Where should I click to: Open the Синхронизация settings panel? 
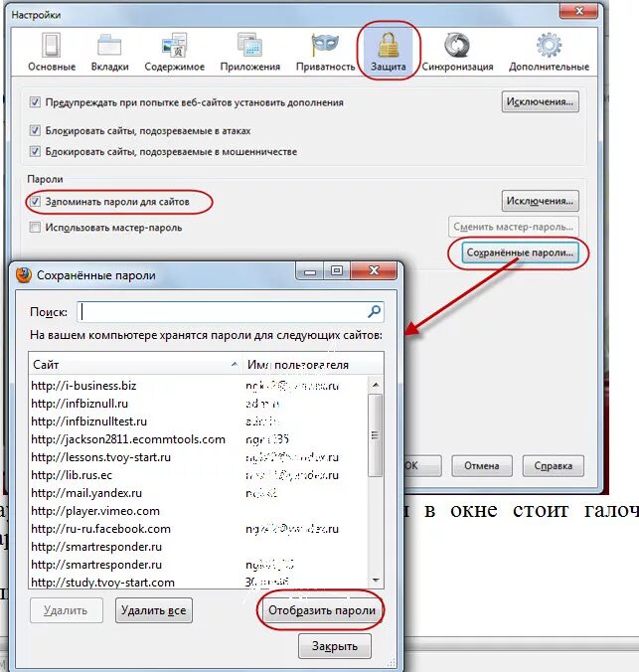click(457, 53)
